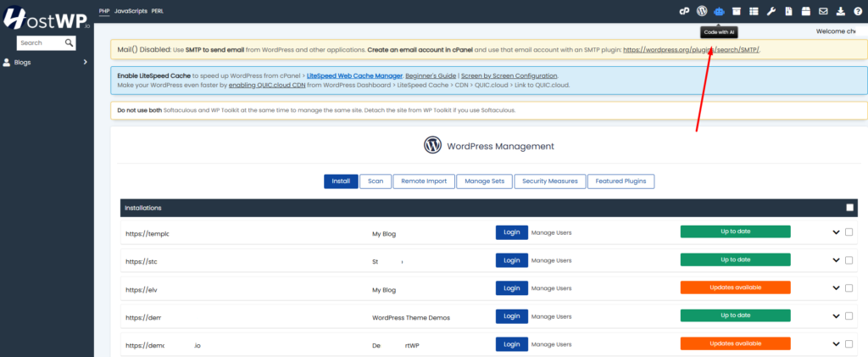
Task: Manage Users for https://elv row
Action: pyautogui.click(x=551, y=288)
